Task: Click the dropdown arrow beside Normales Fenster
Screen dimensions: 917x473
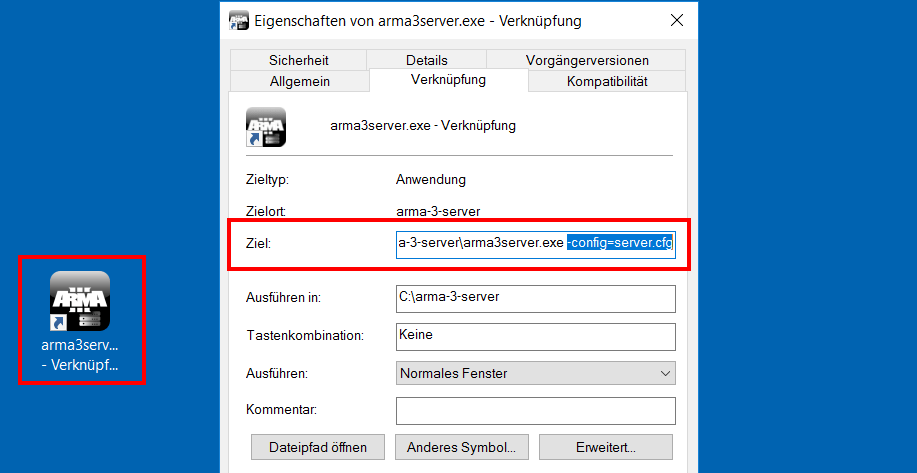Action: click(664, 373)
